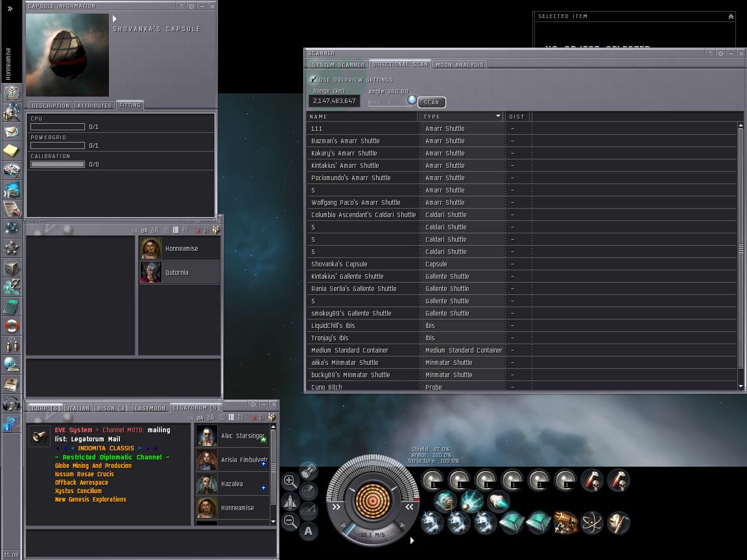The height and width of the screenshot is (560, 747).
Task: Open the in-game browser globe icon
Action: (x=12, y=365)
